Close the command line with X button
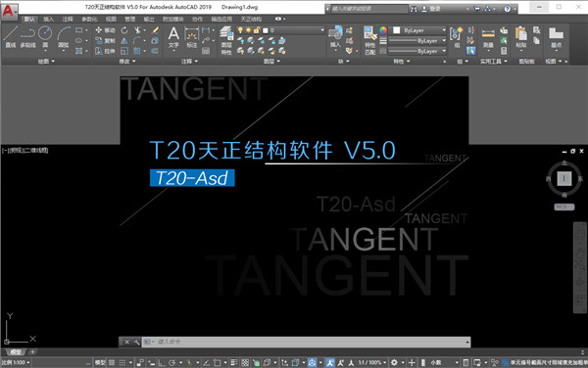Viewport: 588px width, 368px height. point(127,342)
